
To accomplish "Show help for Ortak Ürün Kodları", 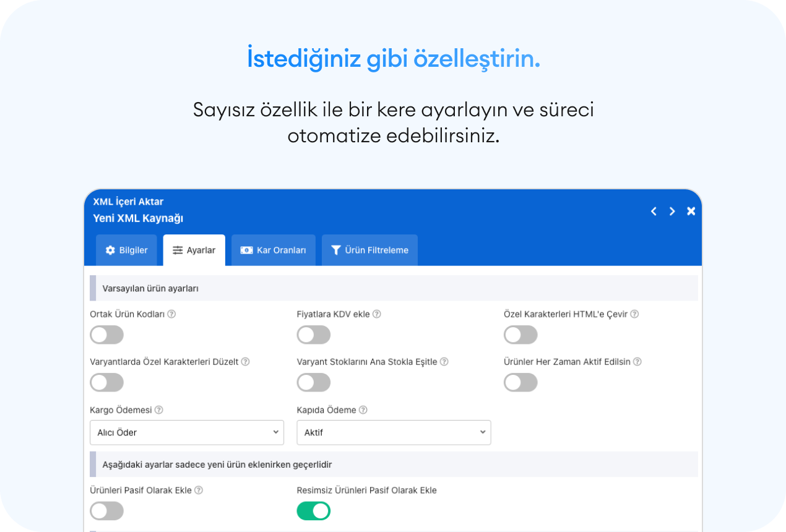I will pyautogui.click(x=172, y=314).
